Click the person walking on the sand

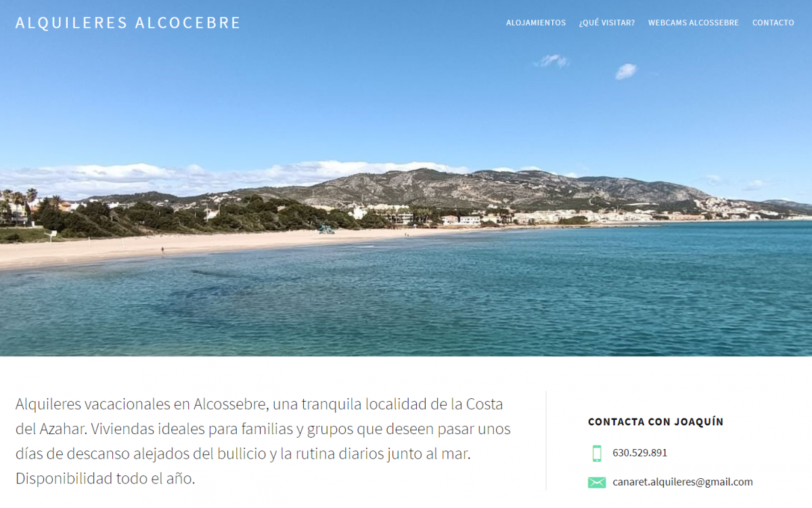pos(162,250)
